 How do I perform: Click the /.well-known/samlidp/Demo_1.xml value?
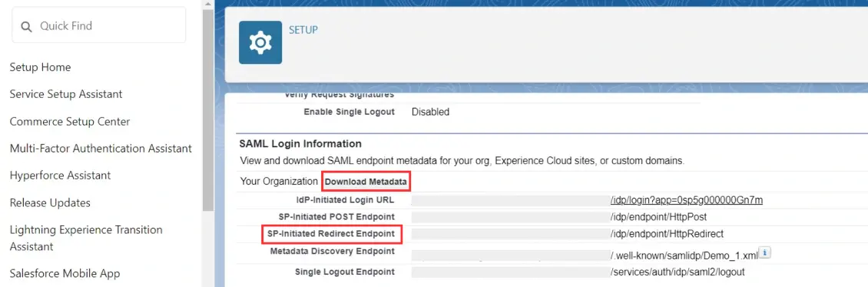pos(684,255)
